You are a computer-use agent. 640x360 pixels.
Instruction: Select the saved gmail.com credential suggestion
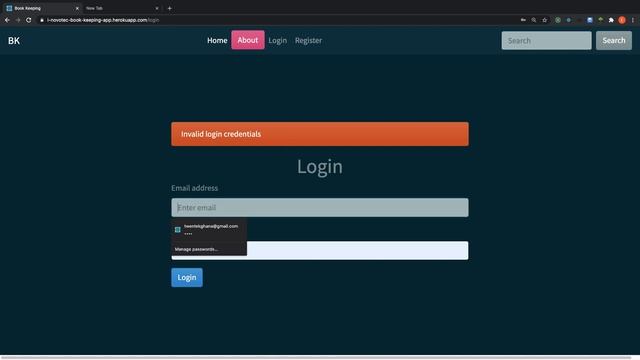[x=209, y=229]
